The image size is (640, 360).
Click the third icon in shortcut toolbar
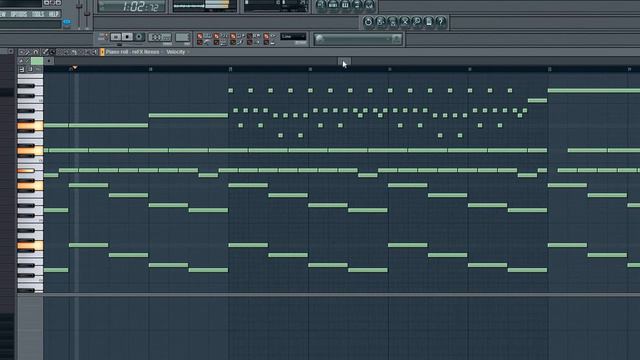(393, 22)
